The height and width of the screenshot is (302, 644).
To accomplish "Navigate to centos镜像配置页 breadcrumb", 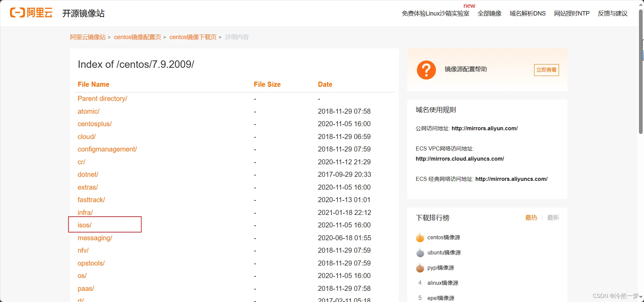I will pyautogui.click(x=138, y=37).
